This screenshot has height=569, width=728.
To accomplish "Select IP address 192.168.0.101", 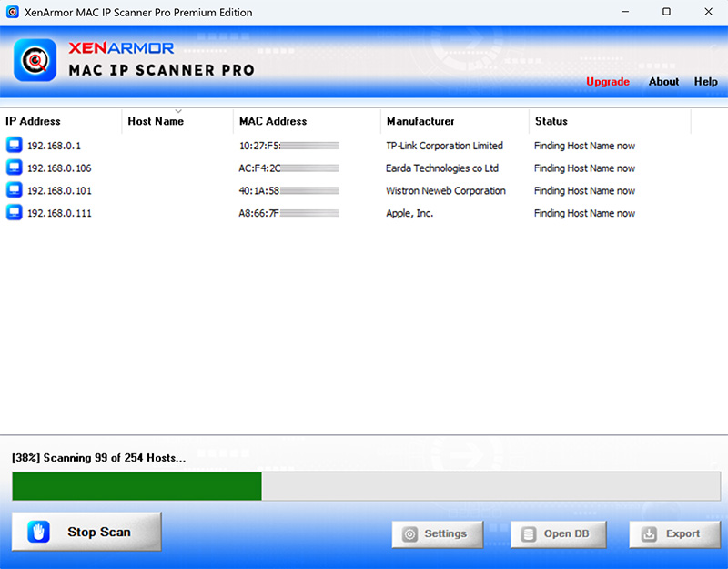I will (x=59, y=191).
